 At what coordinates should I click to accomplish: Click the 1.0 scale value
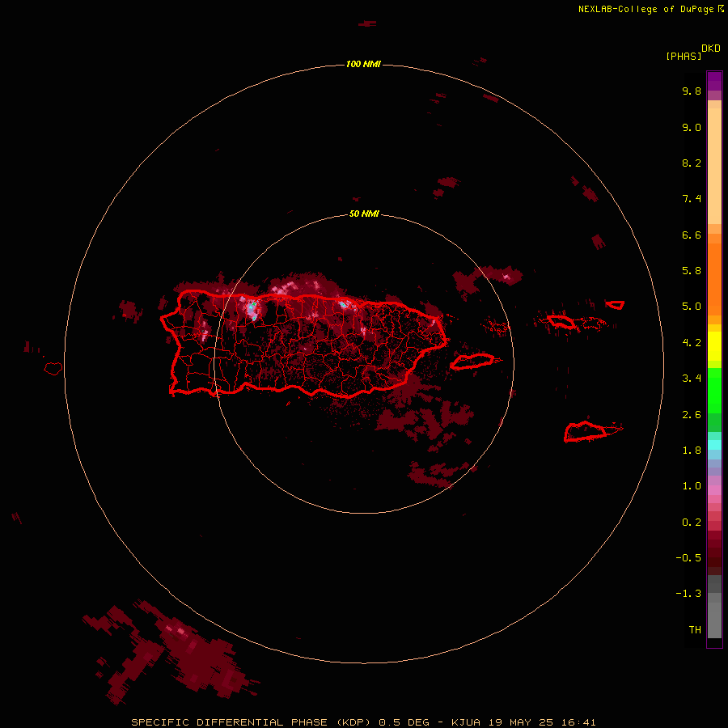(692, 486)
